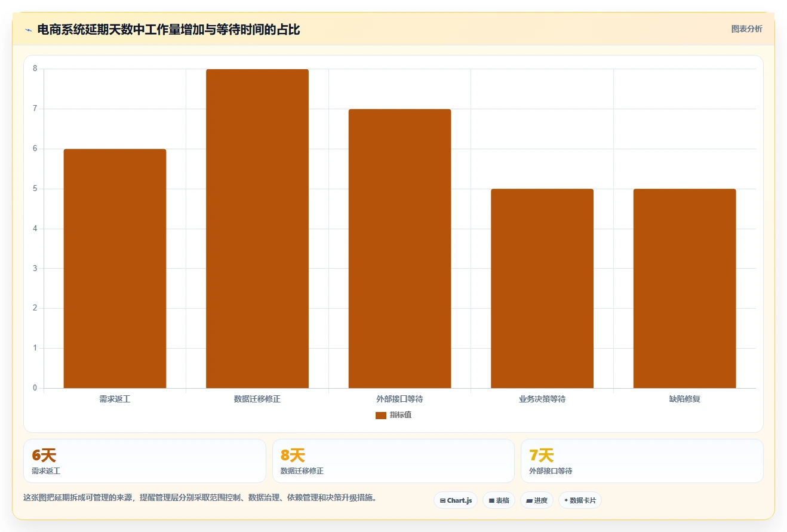787x532 pixels.
Task: Click the 图表分析 label in header
Action: click(x=746, y=29)
